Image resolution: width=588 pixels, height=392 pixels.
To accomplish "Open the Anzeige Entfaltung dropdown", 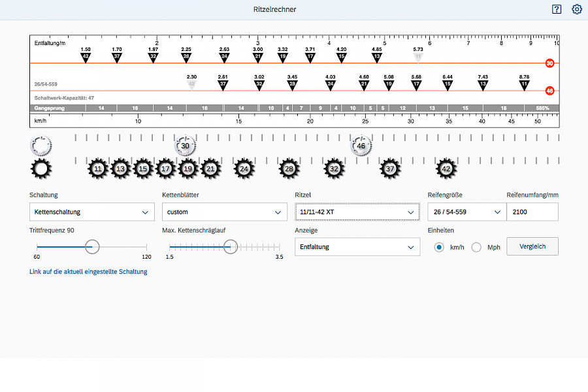I will (357, 247).
